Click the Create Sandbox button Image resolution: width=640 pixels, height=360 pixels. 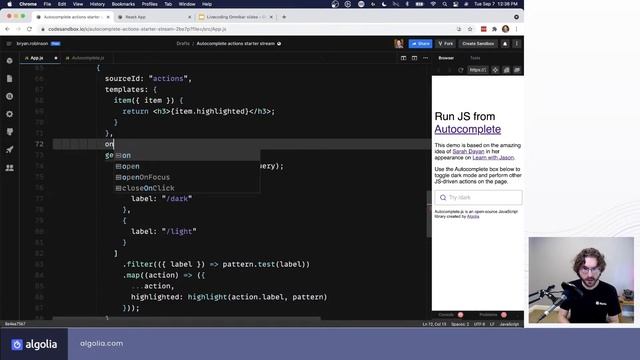click(478, 44)
